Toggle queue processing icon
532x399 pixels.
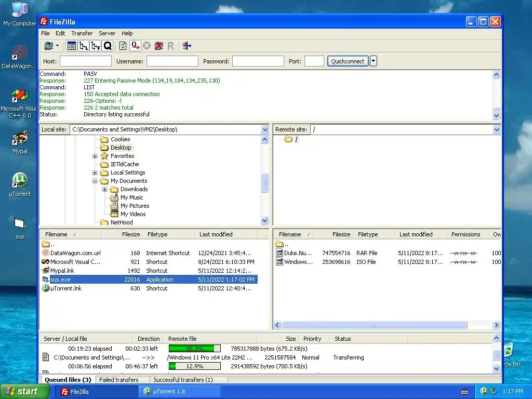tap(135, 46)
